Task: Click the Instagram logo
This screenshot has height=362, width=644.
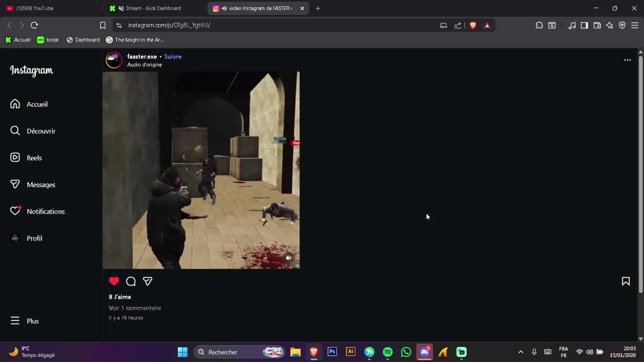Action: (x=32, y=71)
